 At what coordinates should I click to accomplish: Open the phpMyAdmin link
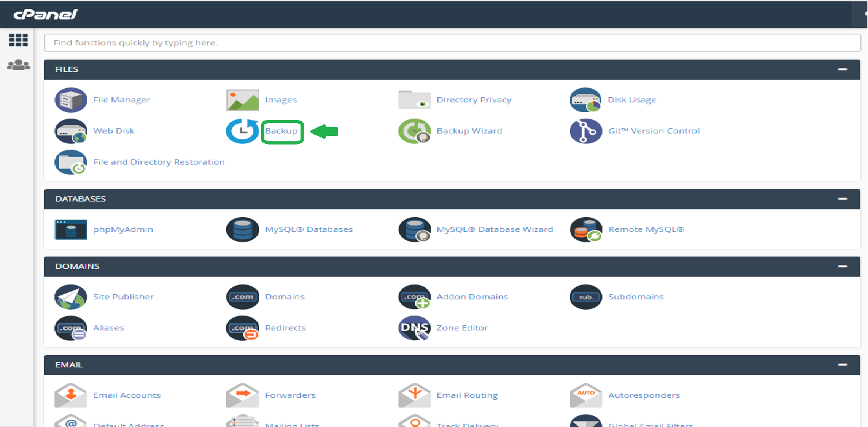[x=123, y=229]
